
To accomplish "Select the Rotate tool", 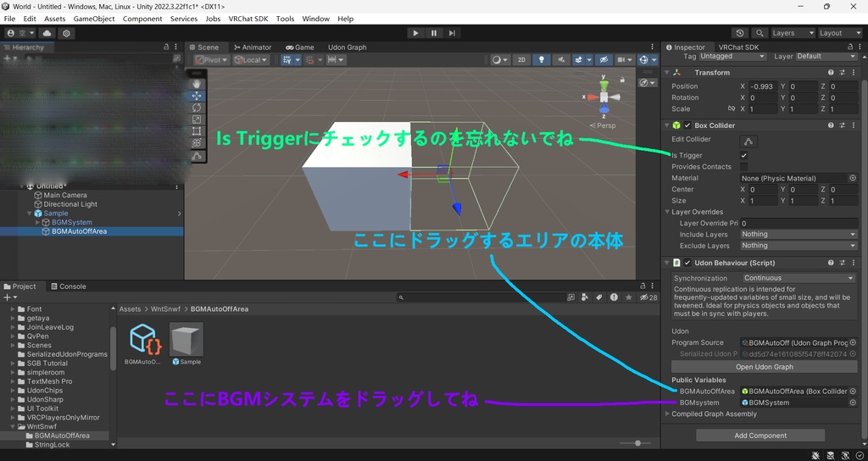I will [197, 108].
